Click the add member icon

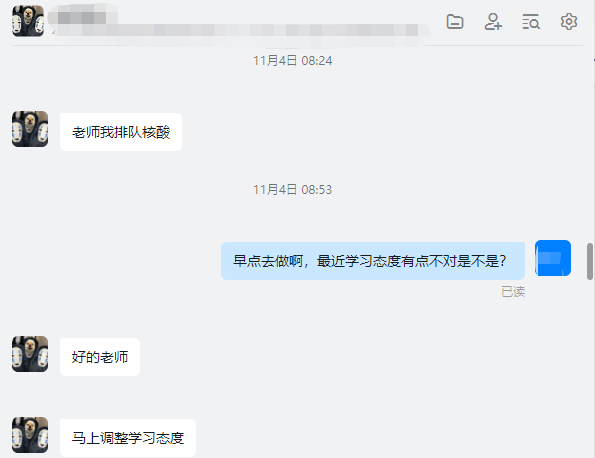(x=493, y=22)
